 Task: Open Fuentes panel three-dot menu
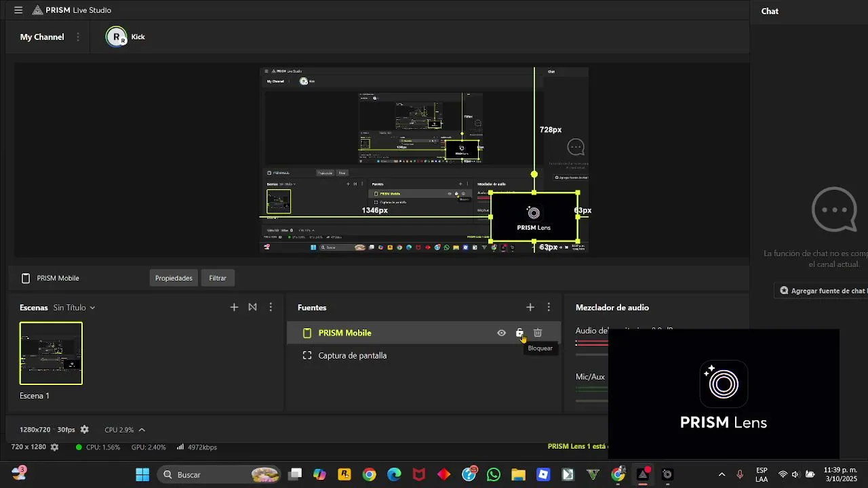coord(549,307)
